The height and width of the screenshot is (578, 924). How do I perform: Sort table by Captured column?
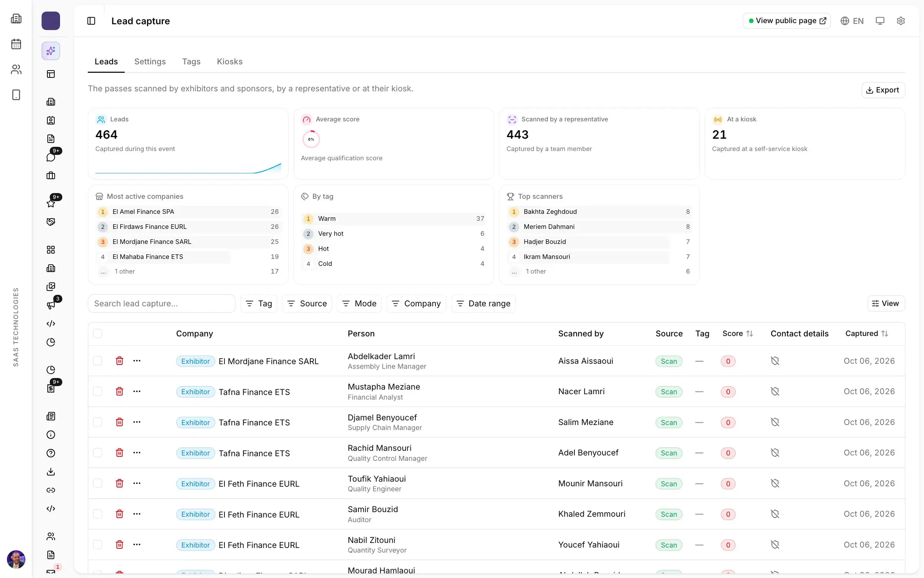[867, 333]
